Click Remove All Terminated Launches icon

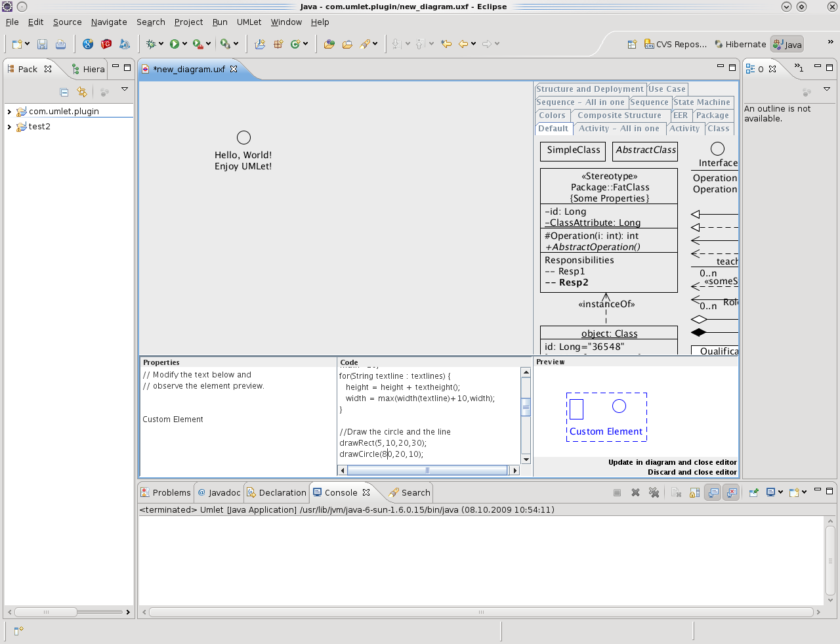click(x=654, y=492)
